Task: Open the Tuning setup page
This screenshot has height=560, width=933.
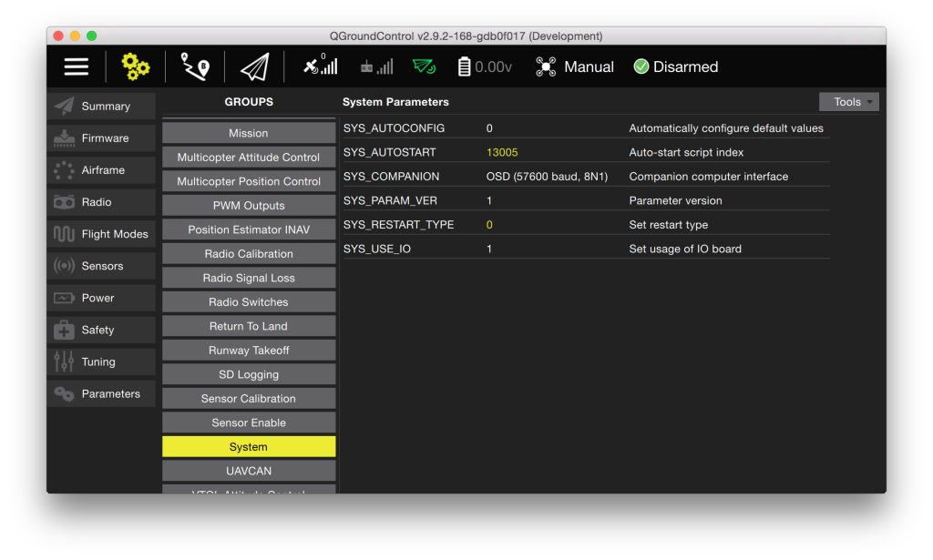Action: point(101,362)
